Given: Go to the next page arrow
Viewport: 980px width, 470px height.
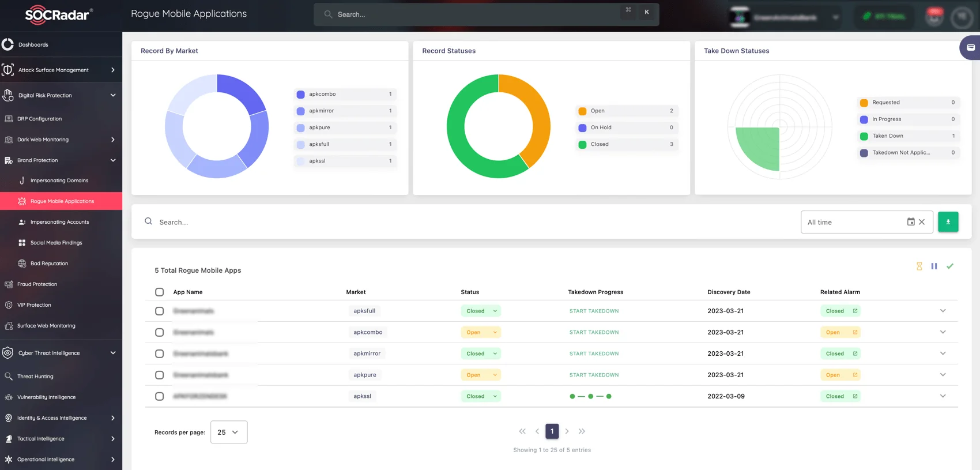Looking at the screenshot, I should 567,431.
